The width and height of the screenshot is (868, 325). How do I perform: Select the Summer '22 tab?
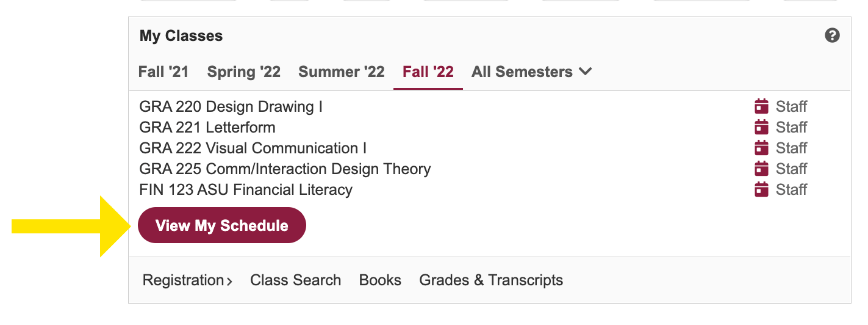coord(342,72)
